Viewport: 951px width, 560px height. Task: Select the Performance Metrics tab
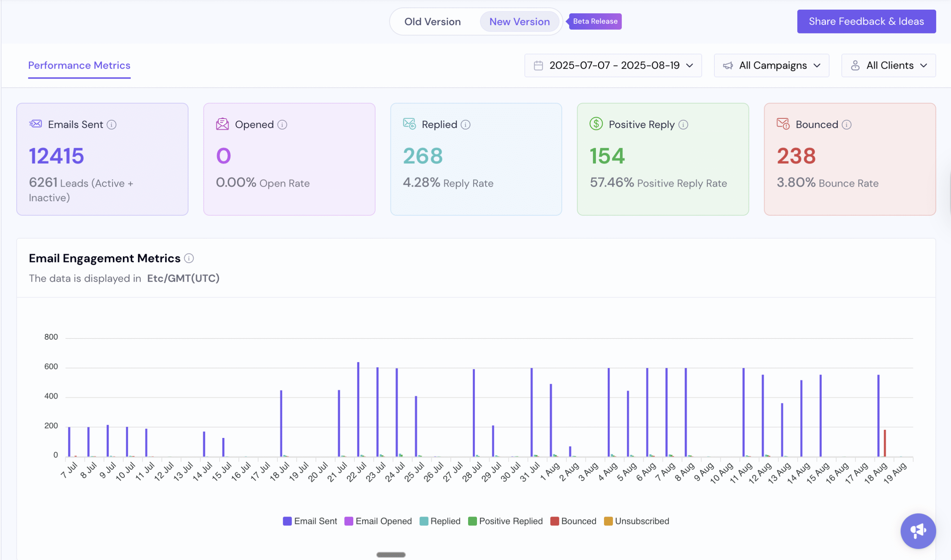[x=79, y=66]
